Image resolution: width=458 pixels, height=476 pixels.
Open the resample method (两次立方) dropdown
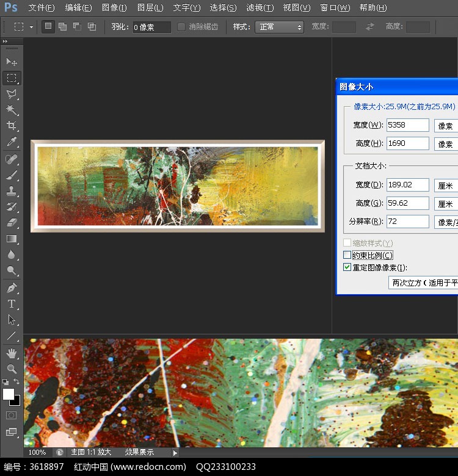(423, 283)
